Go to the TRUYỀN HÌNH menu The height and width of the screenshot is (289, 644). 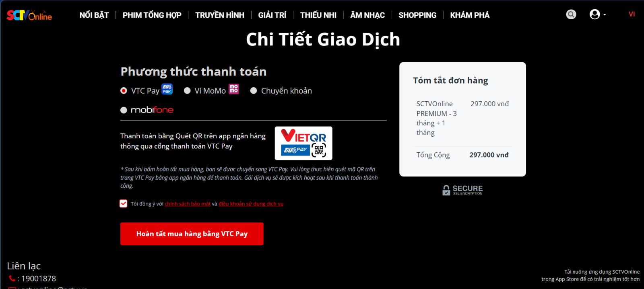(x=220, y=15)
